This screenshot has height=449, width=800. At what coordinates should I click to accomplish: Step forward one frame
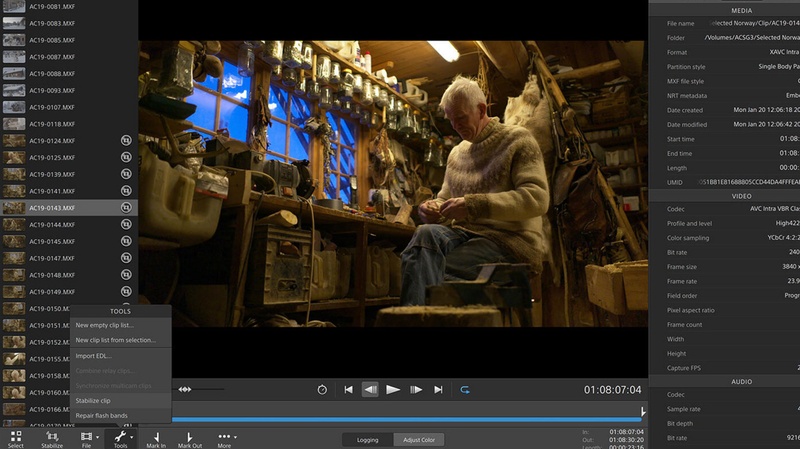pyautogui.click(x=416, y=389)
